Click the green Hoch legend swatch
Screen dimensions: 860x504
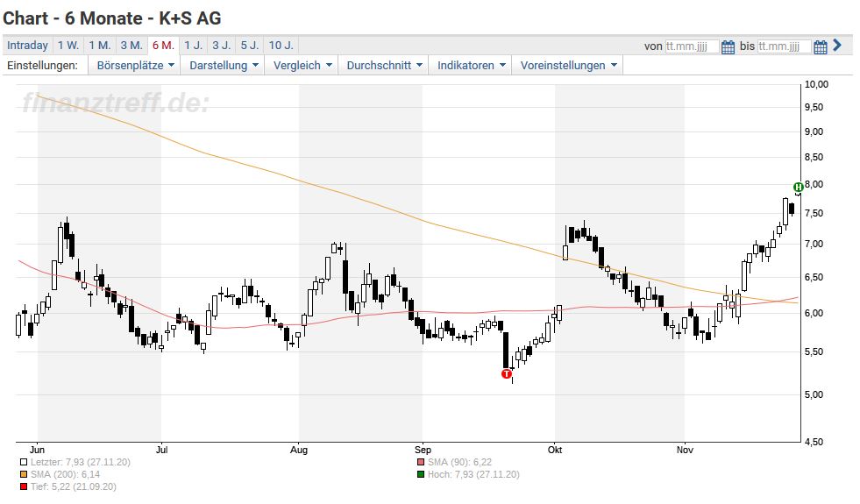(421, 474)
